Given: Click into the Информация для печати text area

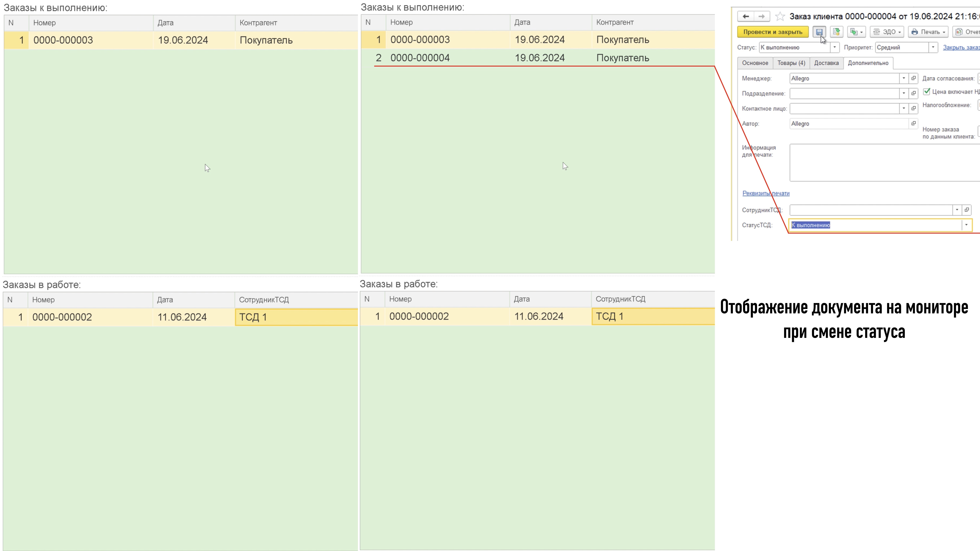Looking at the screenshot, I should point(884,162).
